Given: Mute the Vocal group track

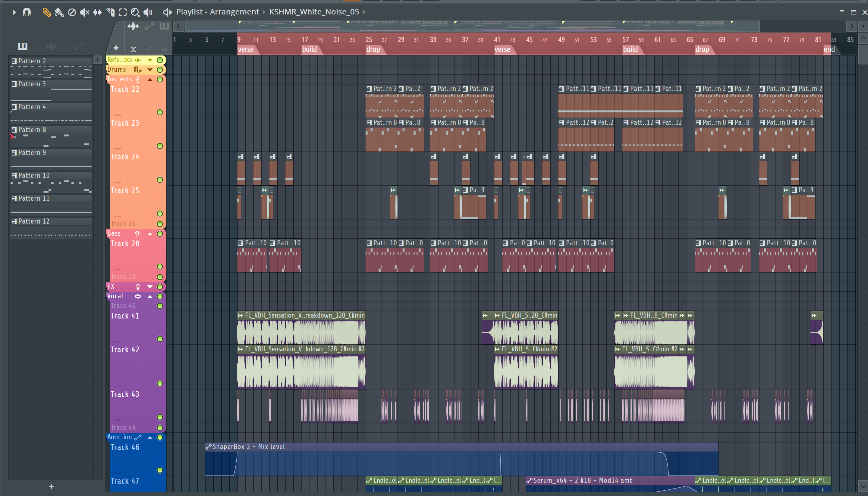Looking at the screenshot, I should [x=160, y=296].
